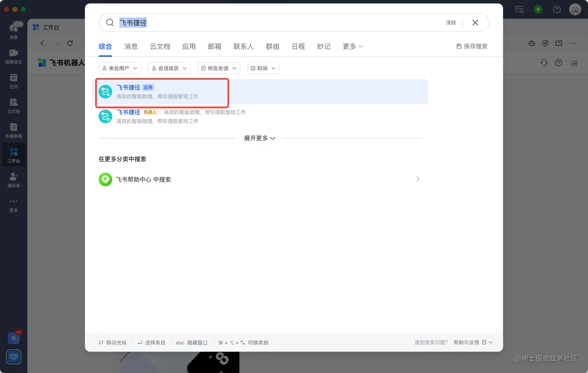The height and width of the screenshot is (373, 588).
Task: Click the arrow beside 飞书帮助中心 中搜索
Action: pyautogui.click(x=418, y=179)
